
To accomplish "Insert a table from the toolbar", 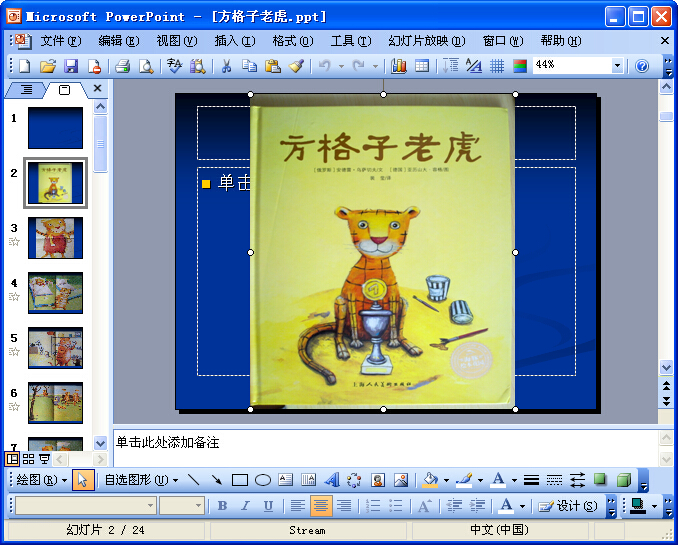I will (x=422, y=66).
